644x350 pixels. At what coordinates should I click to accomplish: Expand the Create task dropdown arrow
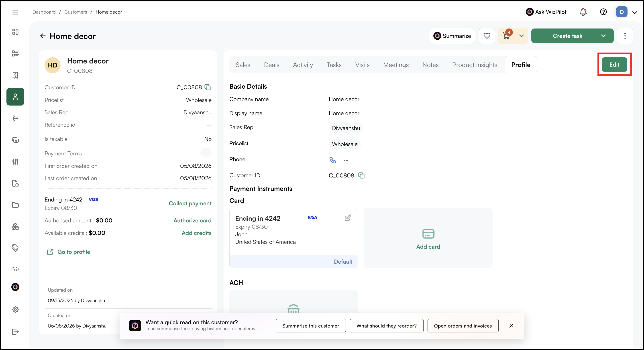(603, 36)
